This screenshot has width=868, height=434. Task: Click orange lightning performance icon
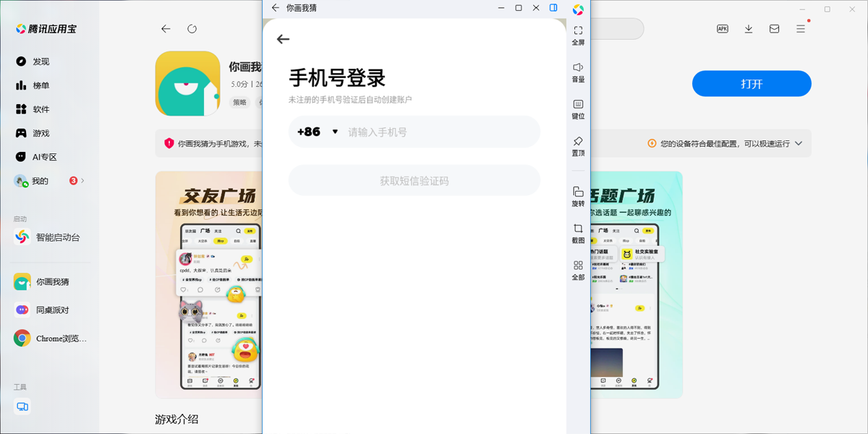(652, 143)
